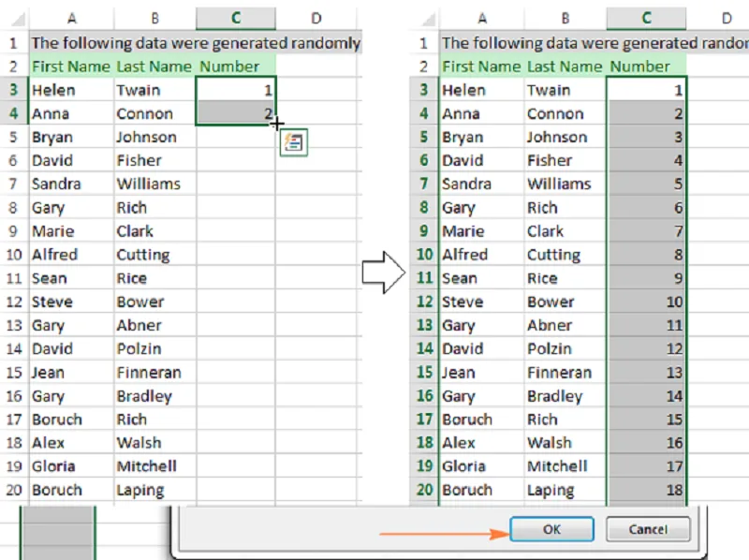Screen dimensions: 749x560
Task: Click 'Clark' in right sheet
Action: (x=545, y=231)
